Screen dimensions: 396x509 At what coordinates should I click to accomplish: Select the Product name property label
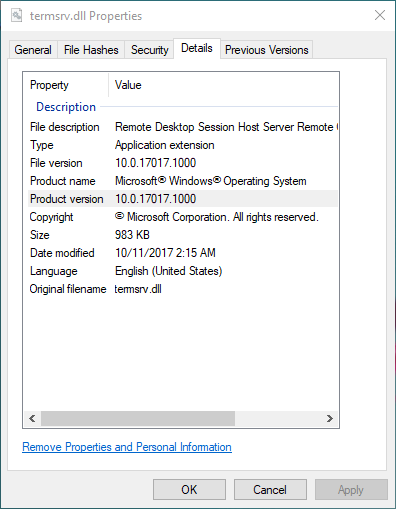point(63,181)
